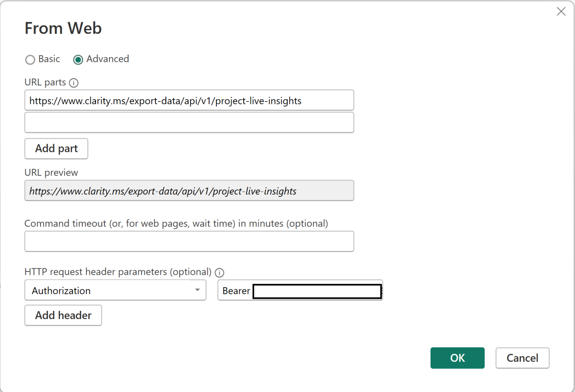Click Add part to insert another URL segment
Screen dimensions: 575x392
coord(56,149)
